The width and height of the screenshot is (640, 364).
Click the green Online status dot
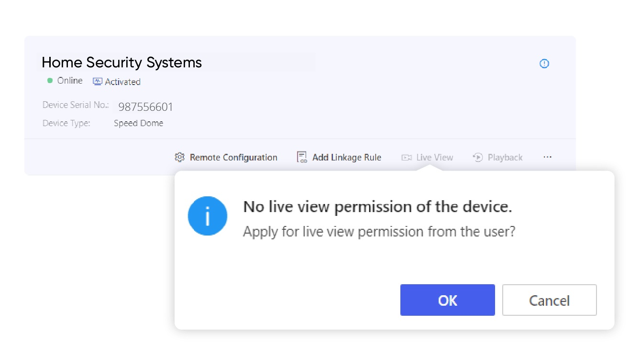coord(50,81)
